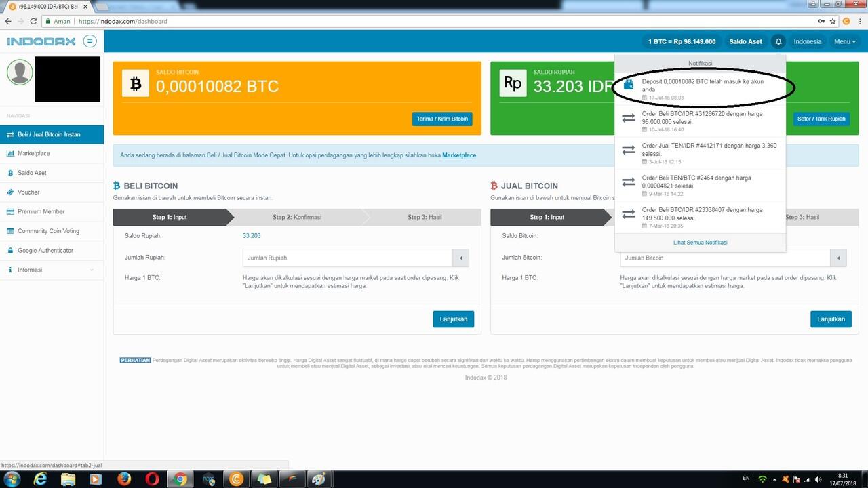Screen dimensions: 868x488
Task: Open Voucher from the sidebar
Action: [x=52, y=192]
